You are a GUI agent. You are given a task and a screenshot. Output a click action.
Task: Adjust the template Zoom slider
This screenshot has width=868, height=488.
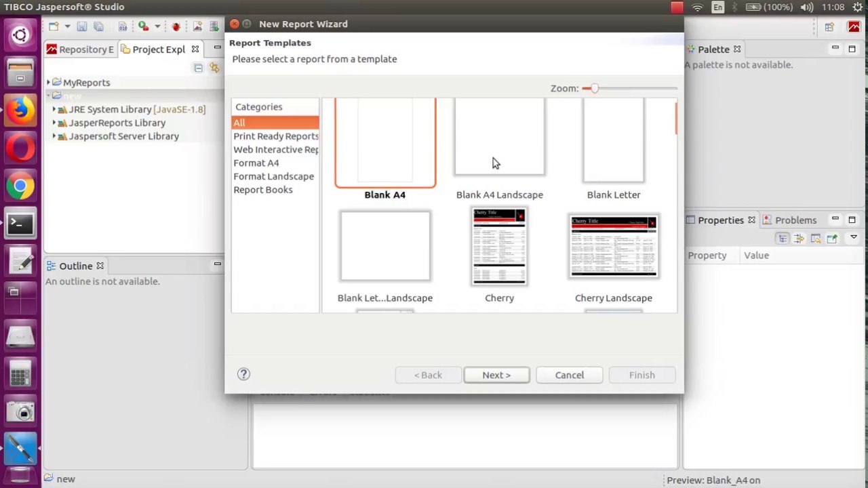click(x=595, y=89)
